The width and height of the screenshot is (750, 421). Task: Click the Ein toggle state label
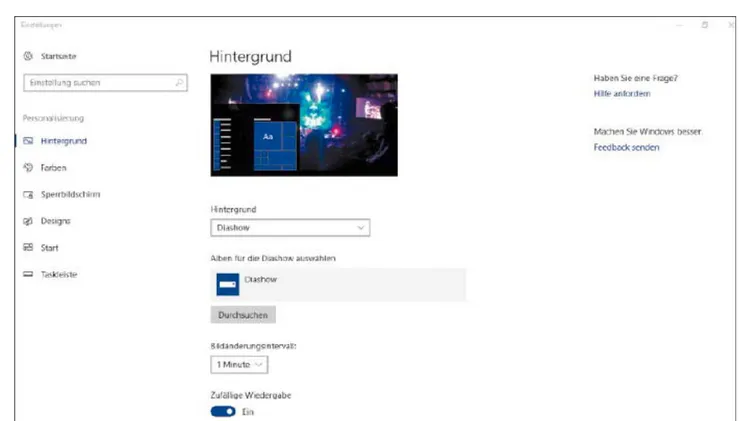pyautogui.click(x=248, y=411)
